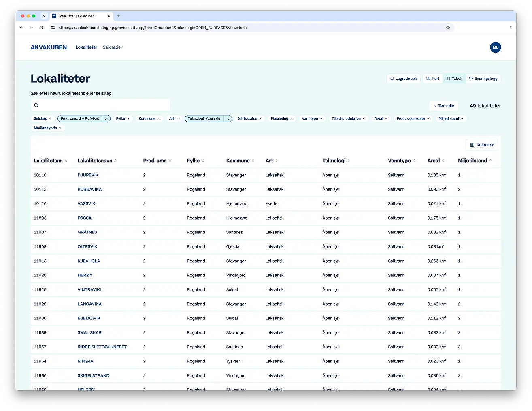Image resolution: width=532 pixels, height=411 pixels.
Task: Open a new browser tab
Action: click(119, 16)
